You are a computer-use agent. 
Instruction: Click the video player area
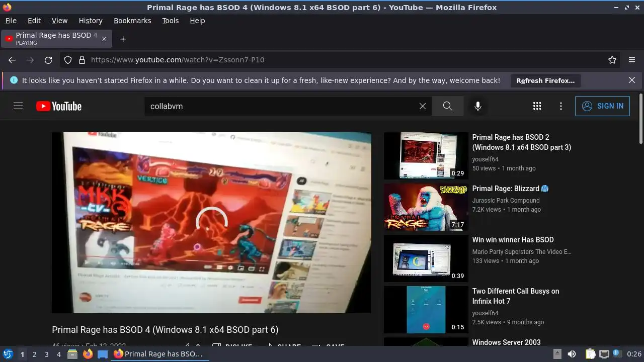211,223
